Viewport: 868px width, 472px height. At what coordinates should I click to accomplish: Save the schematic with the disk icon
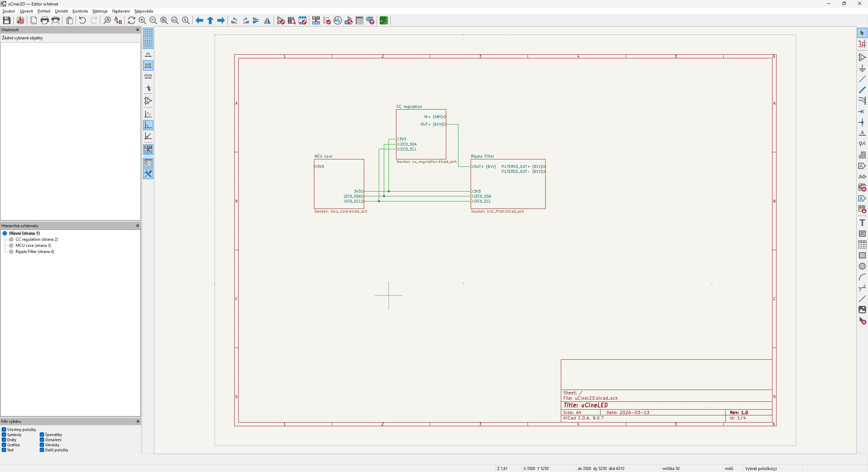point(6,20)
